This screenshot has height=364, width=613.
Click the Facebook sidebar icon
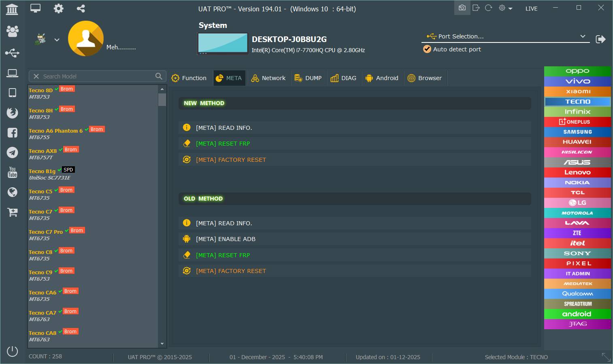[13, 132]
